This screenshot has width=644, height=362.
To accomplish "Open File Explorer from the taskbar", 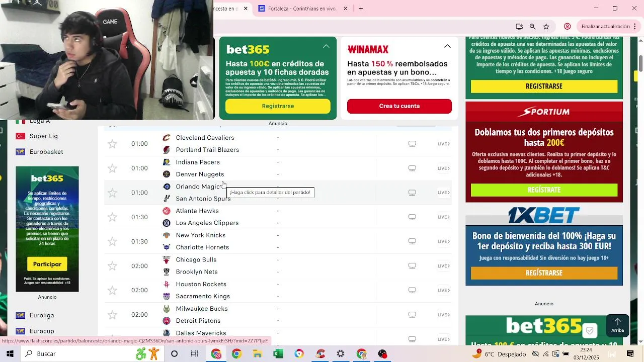I will pyautogui.click(x=257, y=354).
